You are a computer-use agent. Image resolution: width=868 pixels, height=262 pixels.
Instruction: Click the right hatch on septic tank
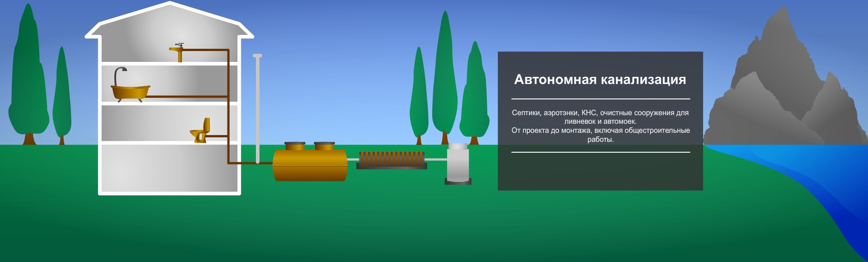[324, 146]
